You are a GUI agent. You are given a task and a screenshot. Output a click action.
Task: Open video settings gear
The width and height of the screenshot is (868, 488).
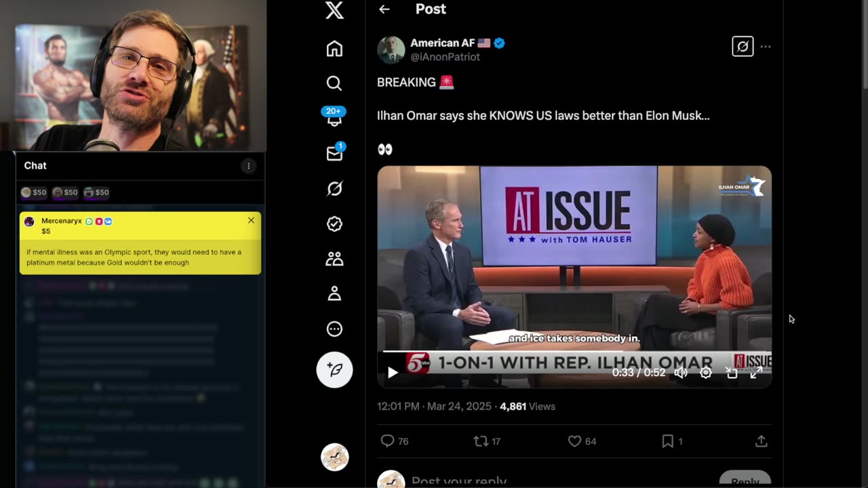pyautogui.click(x=706, y=373)
